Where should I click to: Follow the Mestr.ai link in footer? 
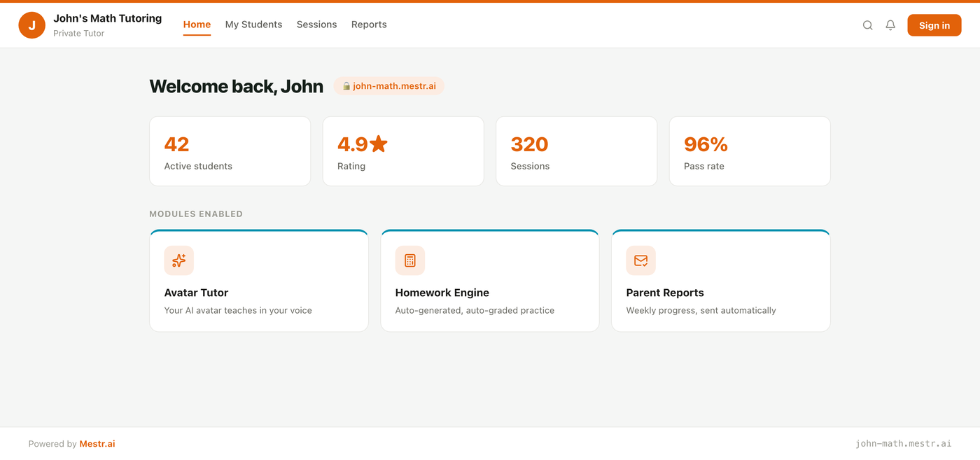coord(97,444)
